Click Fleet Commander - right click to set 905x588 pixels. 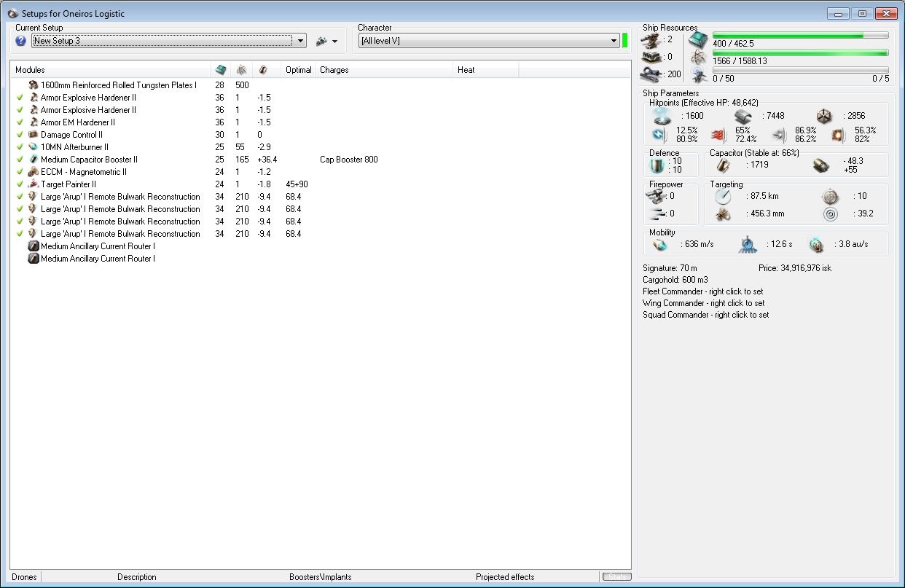703,291
